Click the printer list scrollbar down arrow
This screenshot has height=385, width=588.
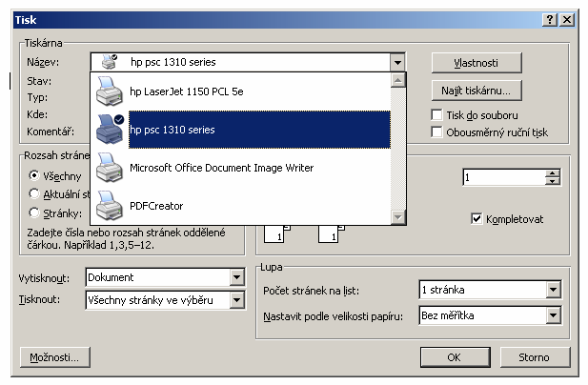click(x=397, y=216)
